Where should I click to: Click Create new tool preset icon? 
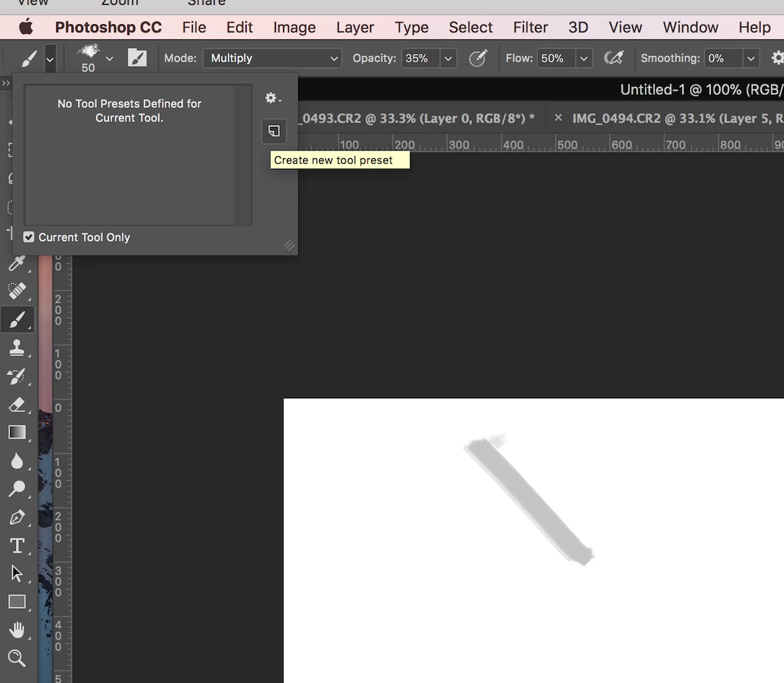point(274,131)
